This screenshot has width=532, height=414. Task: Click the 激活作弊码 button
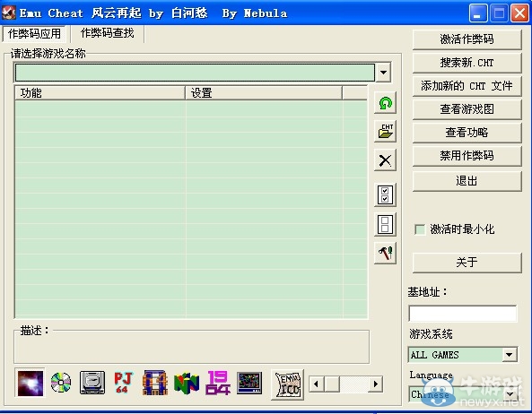coord(467,39)
